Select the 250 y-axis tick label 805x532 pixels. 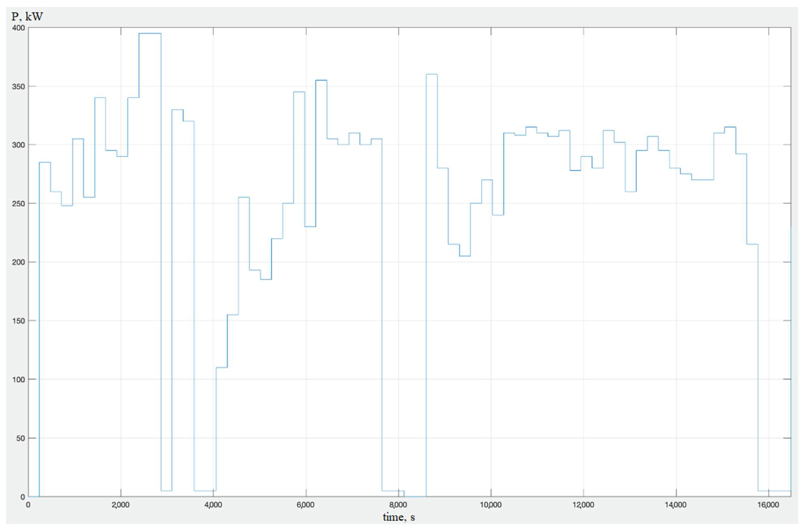pyautogui.click(x=19, y=204)
